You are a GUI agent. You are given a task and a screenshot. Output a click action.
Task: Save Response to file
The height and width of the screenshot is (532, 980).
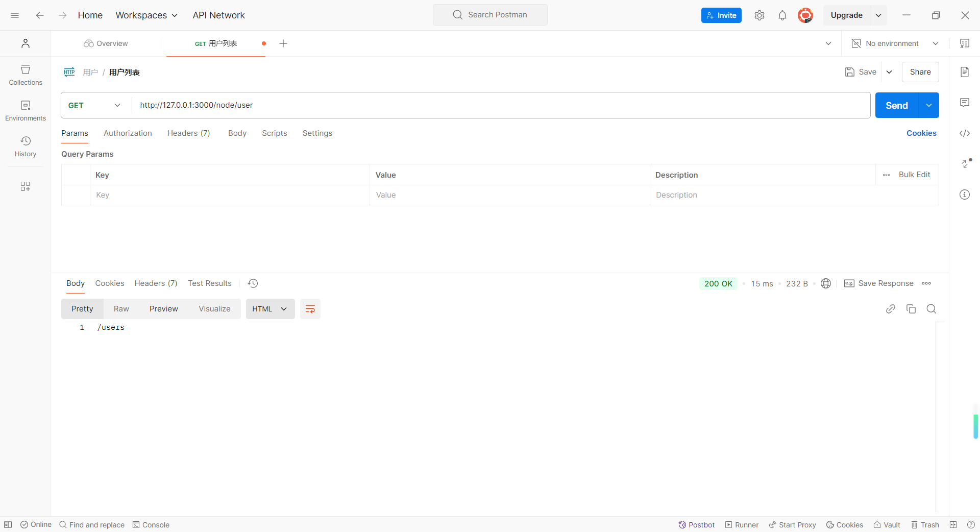coord(879,283)
